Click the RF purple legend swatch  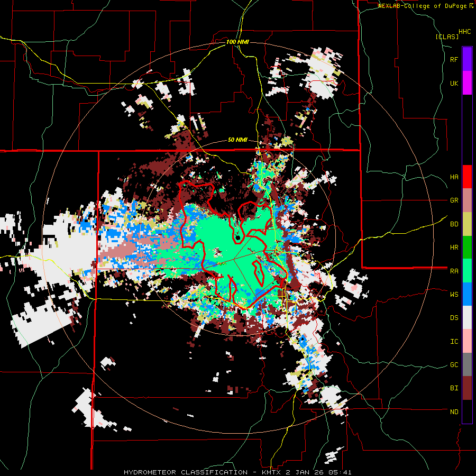point(467,59)
